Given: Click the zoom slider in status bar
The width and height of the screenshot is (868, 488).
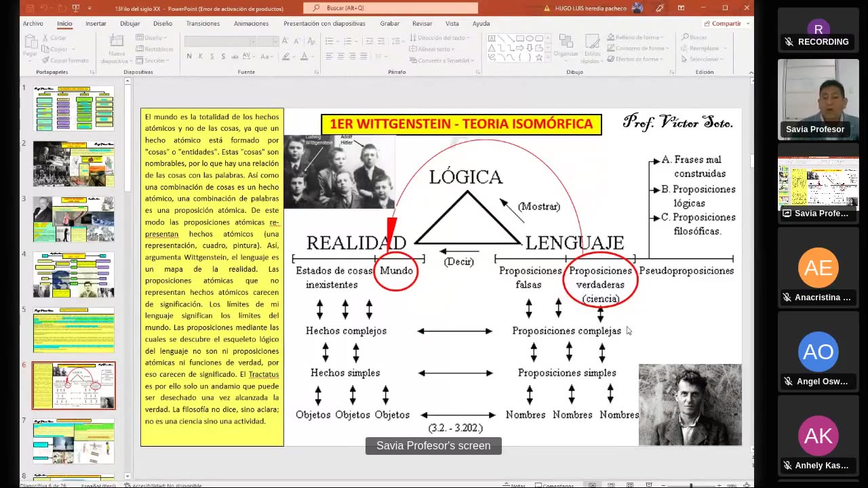Looking at the screenshot, I should click(691, 485).
